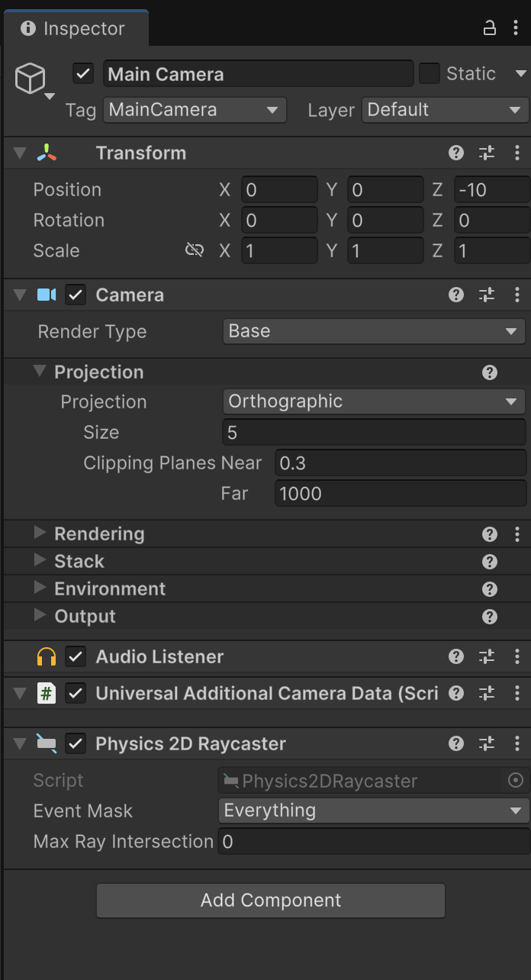Viewport: 531px width, 980px height.
Task: Collapse the Transform component
Action: 19,153
